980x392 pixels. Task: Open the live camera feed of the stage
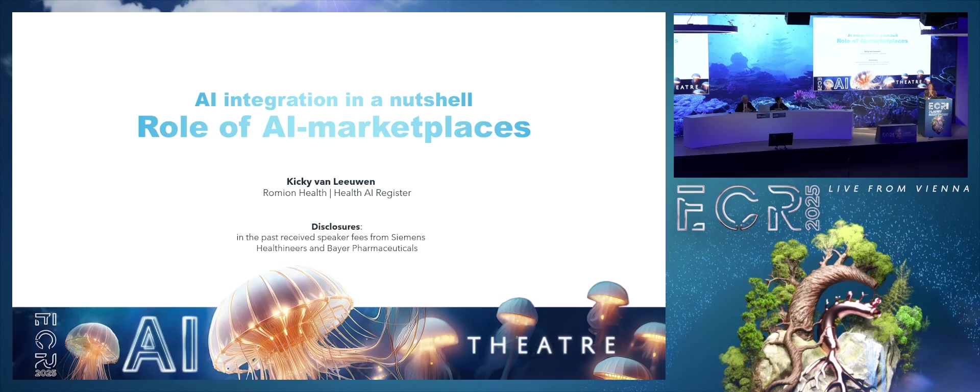tap(820, 95)
